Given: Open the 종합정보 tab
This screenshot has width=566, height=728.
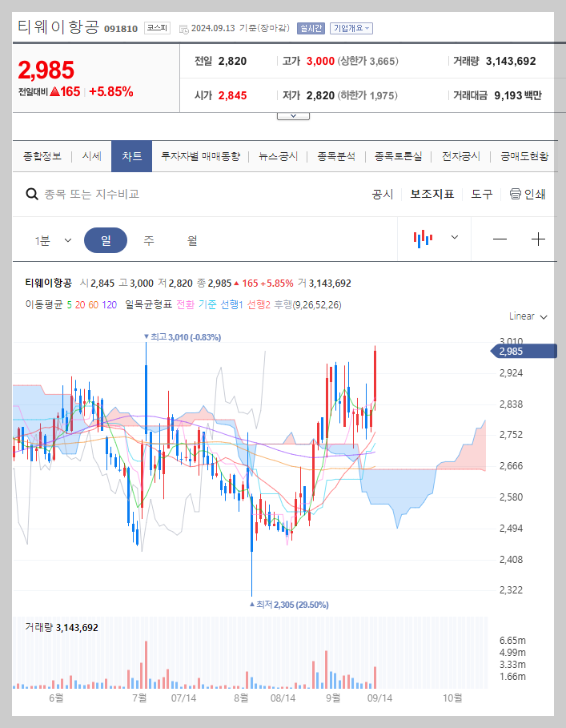Looking at the screenshot, I should [x=42, y=156].
